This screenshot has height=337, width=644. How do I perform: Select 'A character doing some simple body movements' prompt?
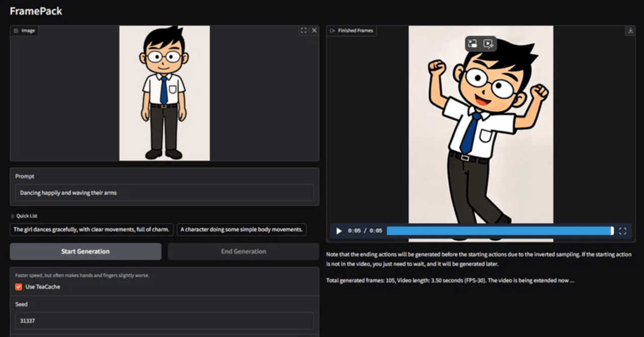[242, 229]
